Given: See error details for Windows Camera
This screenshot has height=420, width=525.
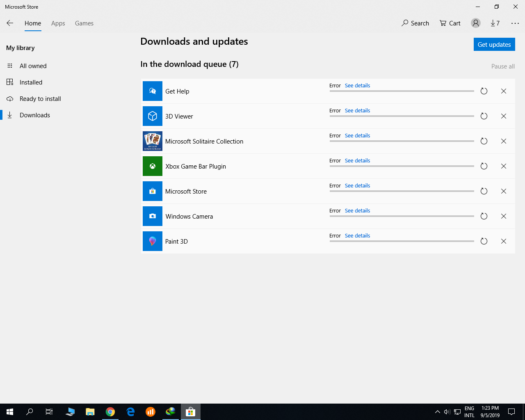Looking at the screenshot, I should pyautogui.click(x=357, y=210).
